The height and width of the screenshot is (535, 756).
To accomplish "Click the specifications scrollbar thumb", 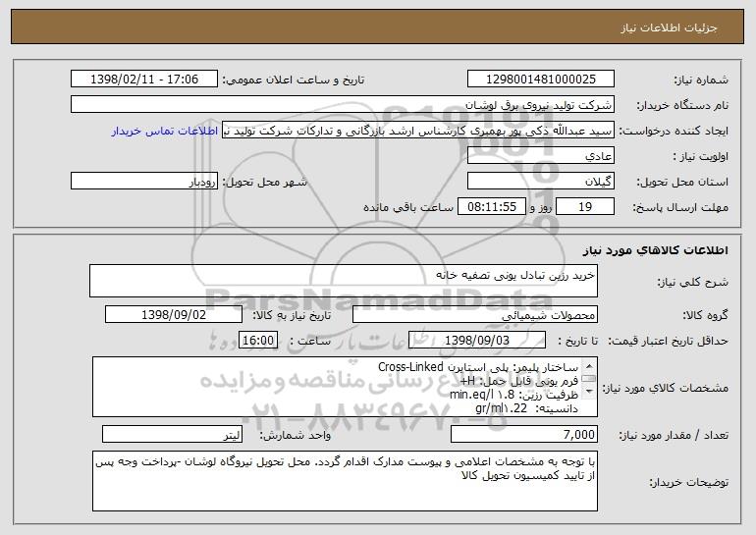I will pyautogui.click(x=589, y=378).
